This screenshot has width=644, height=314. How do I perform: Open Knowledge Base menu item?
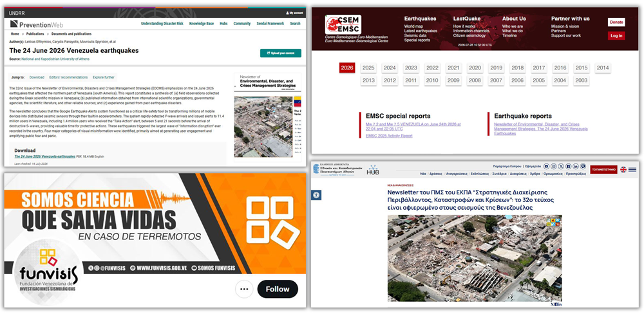[x=201, y=24]
